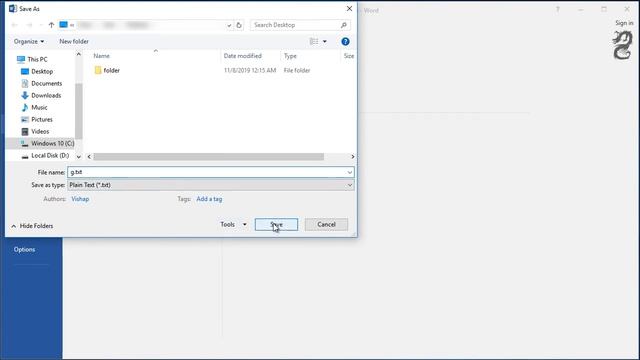Click the Change your view icon
The image size is (640, 360).
[314, 41]
